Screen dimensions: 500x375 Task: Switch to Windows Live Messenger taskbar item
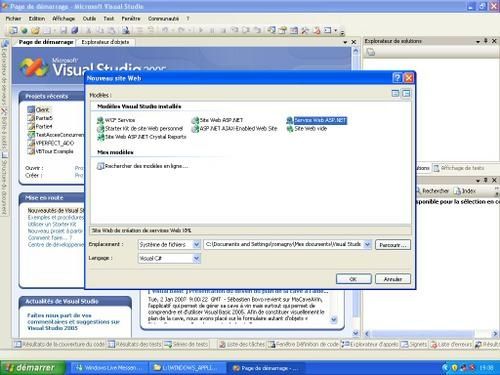(108, 368)
